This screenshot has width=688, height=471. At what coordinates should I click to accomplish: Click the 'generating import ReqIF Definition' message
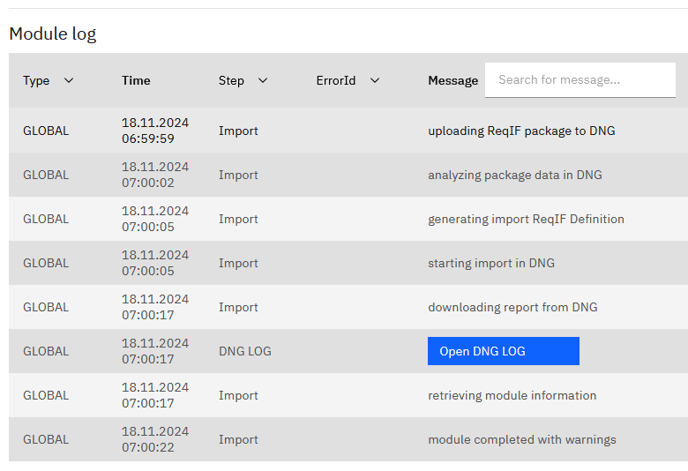pyautogui.click(x=526, y=219)
